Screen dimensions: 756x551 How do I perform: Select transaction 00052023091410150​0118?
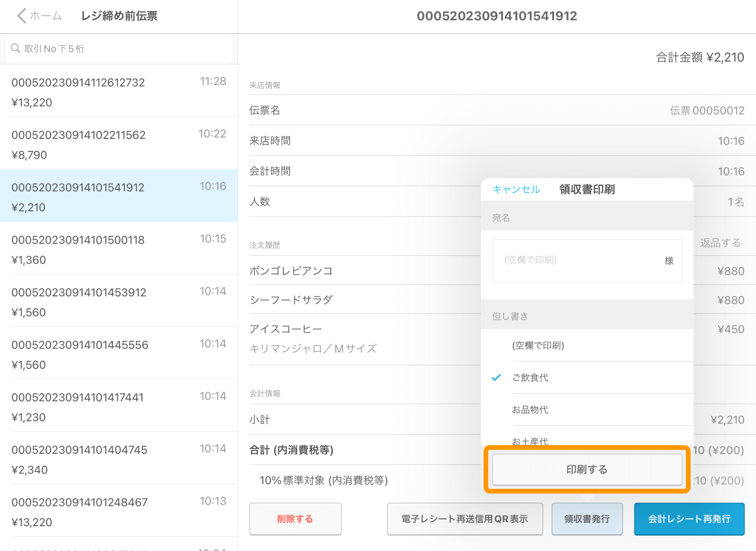tap(119, 248)
